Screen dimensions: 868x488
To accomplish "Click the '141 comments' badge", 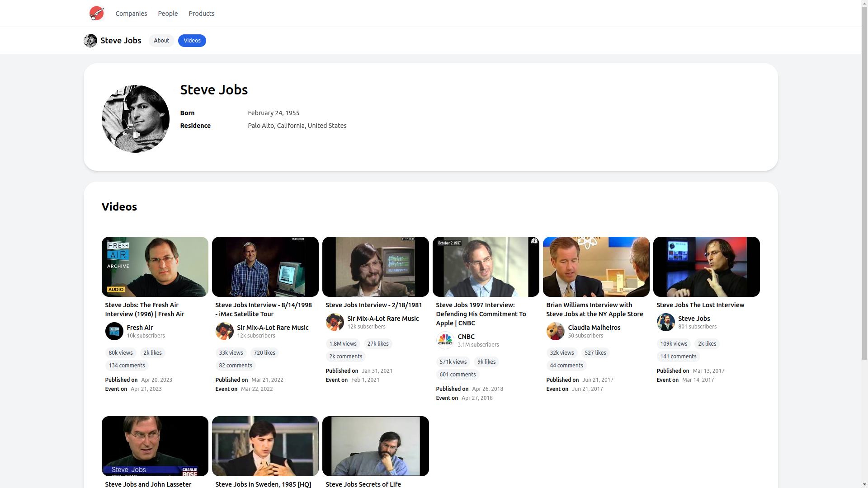I will [679, 357].
